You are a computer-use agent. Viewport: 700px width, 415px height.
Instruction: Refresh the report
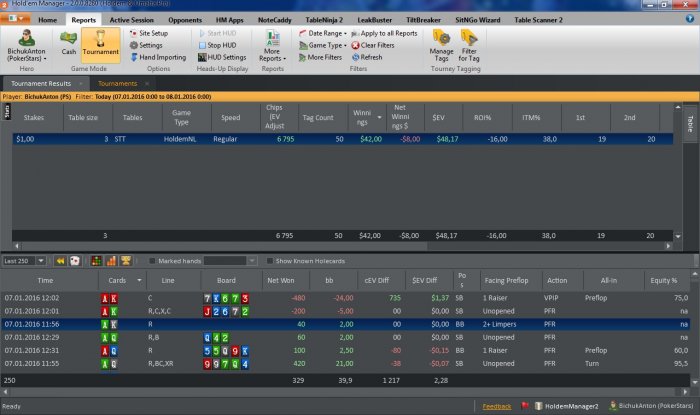pos(367,57)
